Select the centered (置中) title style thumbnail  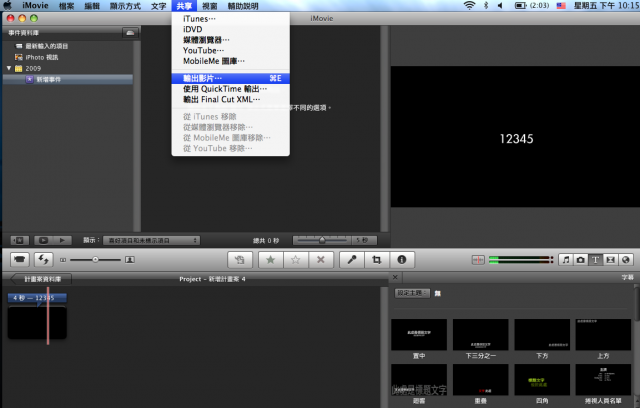[x=419, y=335]
